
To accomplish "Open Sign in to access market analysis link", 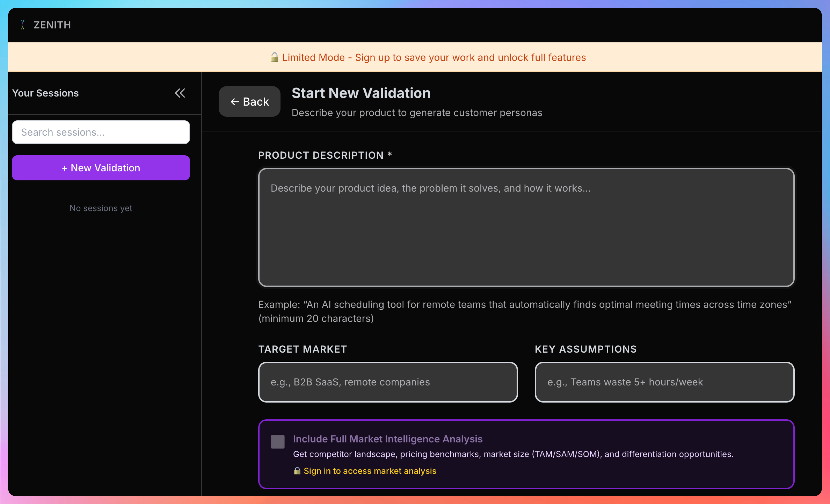I will coord(369,471).
